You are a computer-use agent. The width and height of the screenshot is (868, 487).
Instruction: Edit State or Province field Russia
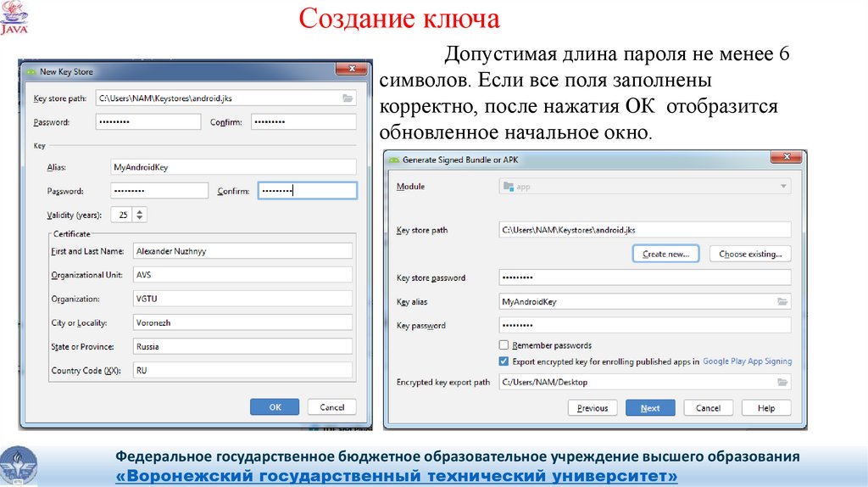coord(242,346)
